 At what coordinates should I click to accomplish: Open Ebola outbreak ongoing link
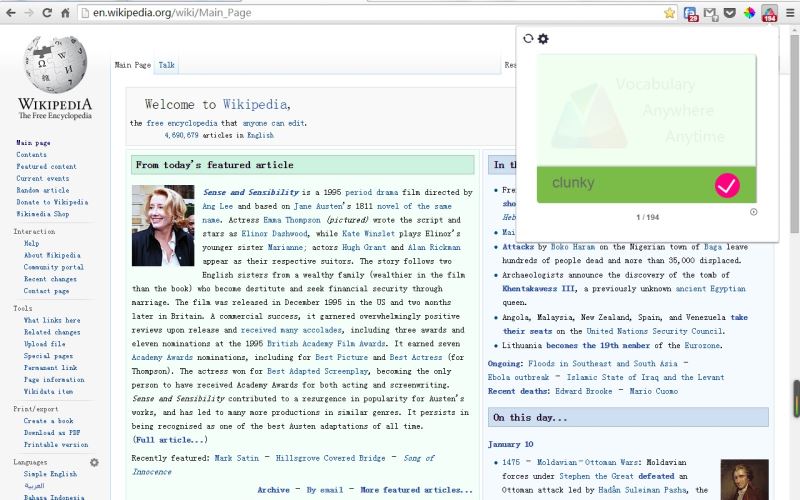click(518, 378)
